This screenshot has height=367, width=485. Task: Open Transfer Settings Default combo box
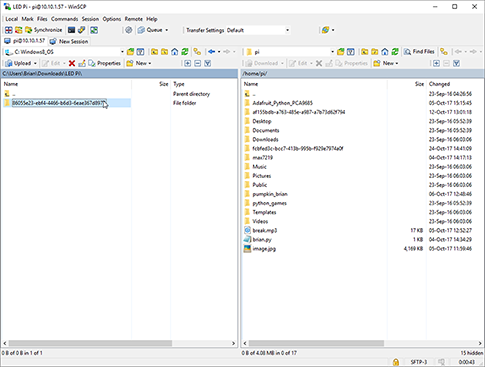258,30
